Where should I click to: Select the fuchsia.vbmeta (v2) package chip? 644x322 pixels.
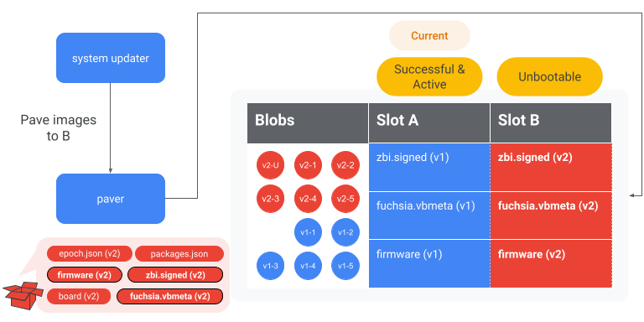point(170,296)
